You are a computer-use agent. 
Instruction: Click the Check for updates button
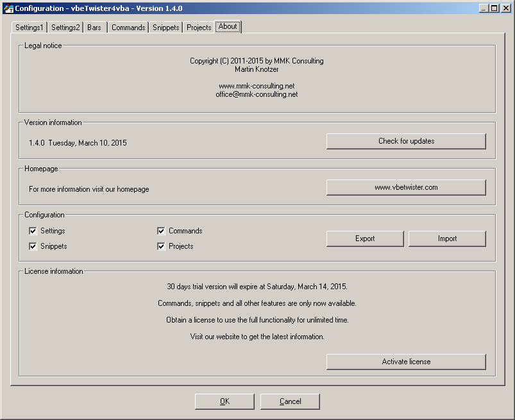(x=406, y=141)
